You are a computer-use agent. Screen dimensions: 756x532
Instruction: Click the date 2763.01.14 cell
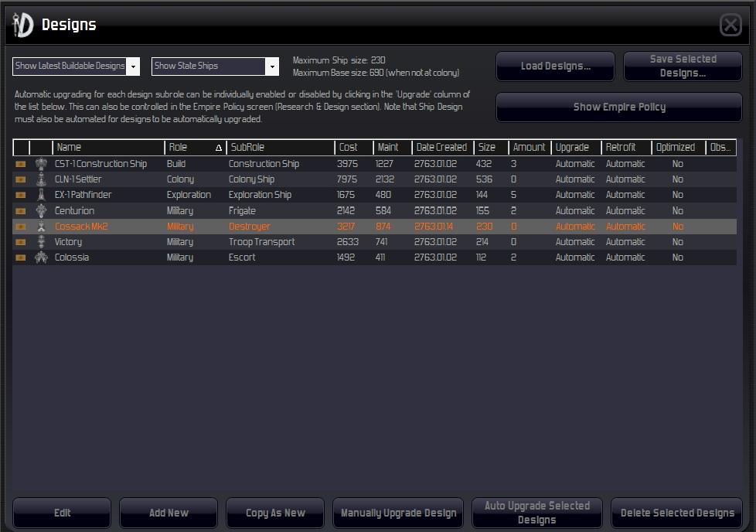pyautogui.click(x=434, y=227)
